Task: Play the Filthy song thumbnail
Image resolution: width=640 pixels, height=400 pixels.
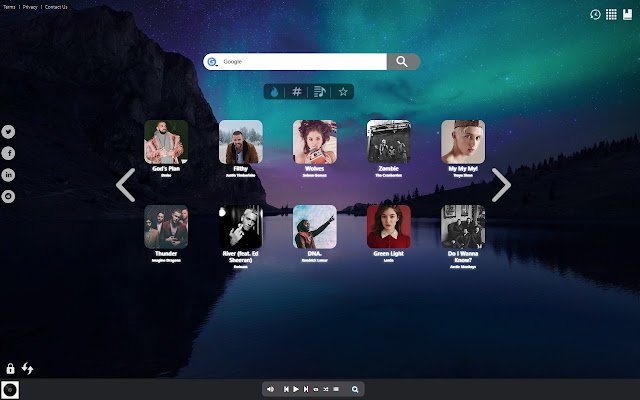Action: (241, 142)
